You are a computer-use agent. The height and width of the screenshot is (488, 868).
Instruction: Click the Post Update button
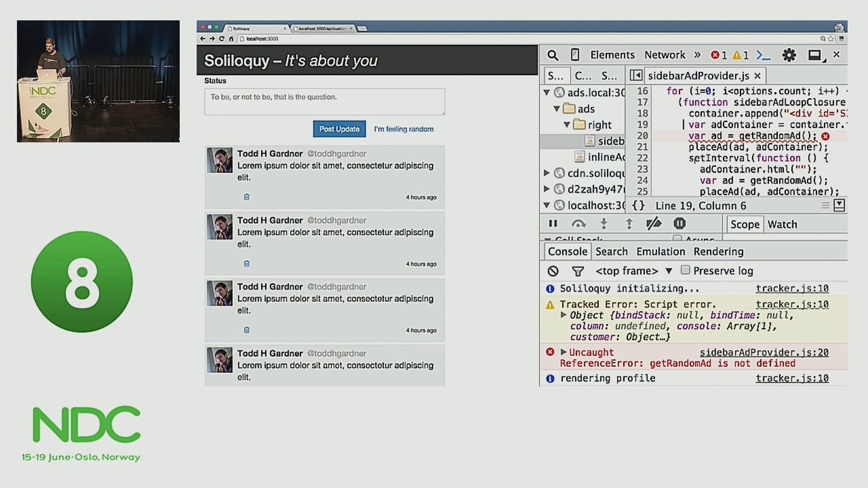339,129
